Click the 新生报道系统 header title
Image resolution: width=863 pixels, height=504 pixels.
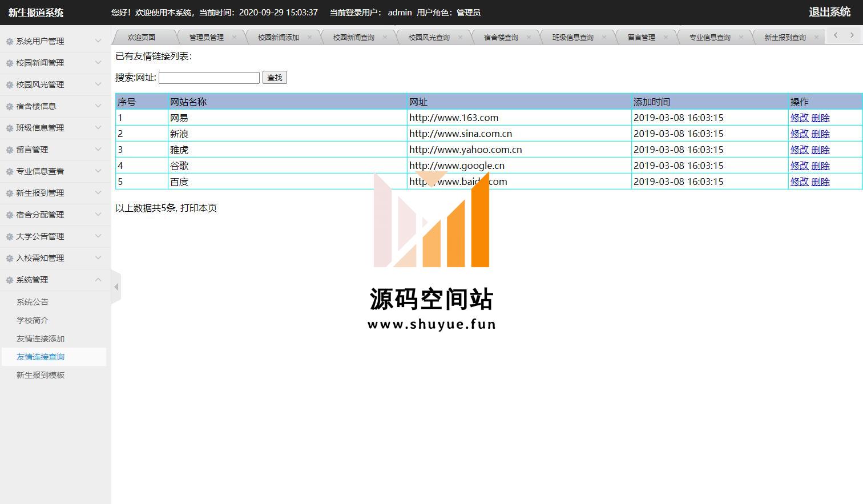pos(36,13)
